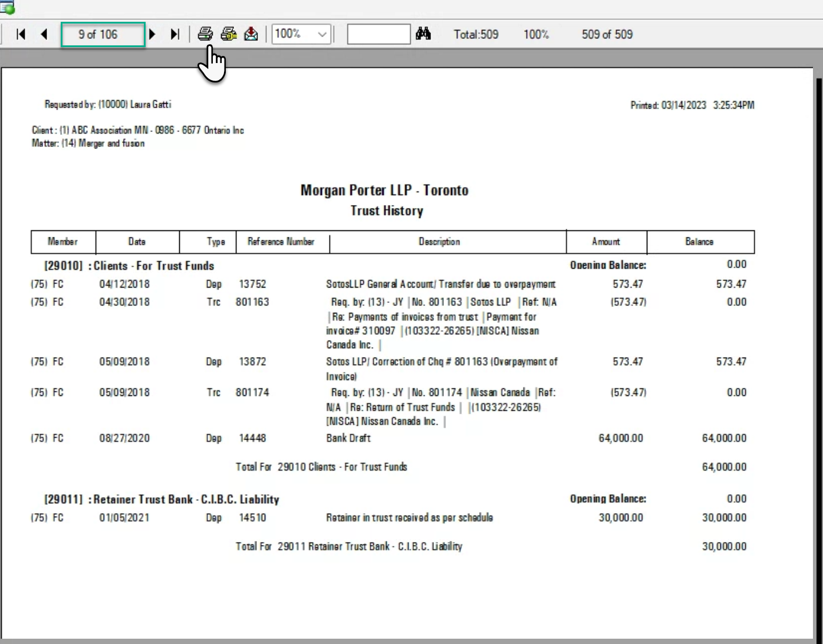Click the date 04/30/2018
823x644 pixels.
tap(124, 302)
